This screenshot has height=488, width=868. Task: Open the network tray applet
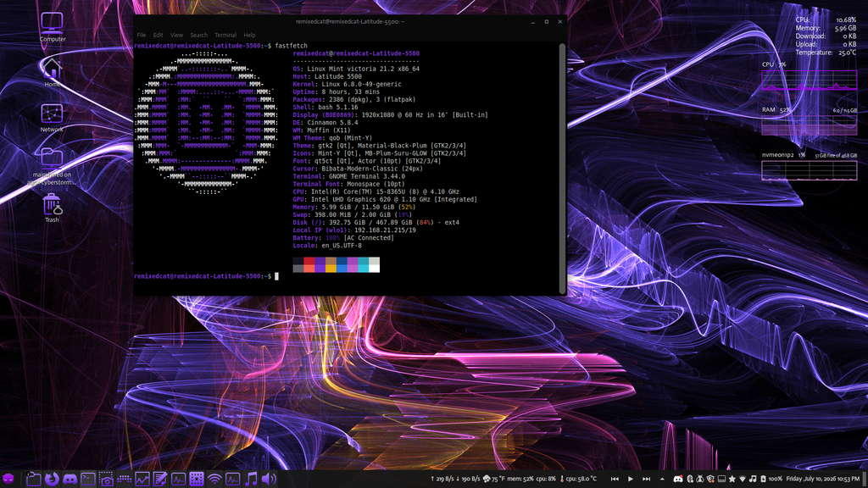tap(743, 479)
